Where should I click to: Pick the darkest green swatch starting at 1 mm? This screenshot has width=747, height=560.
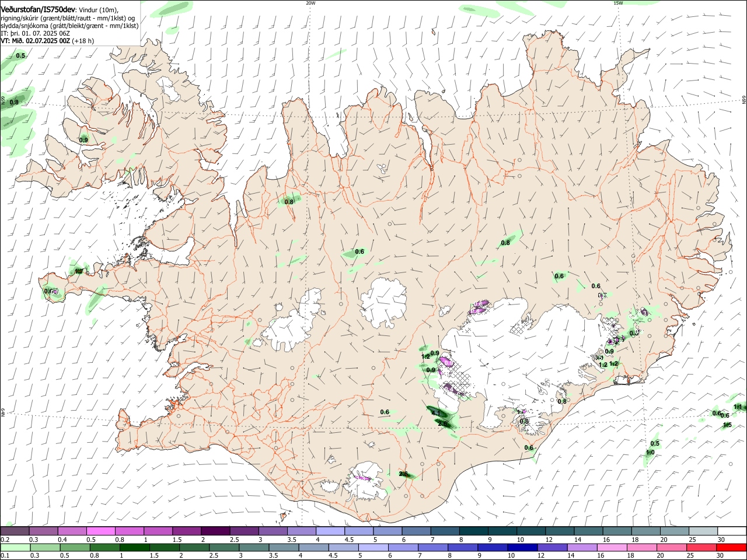[136, 547]
